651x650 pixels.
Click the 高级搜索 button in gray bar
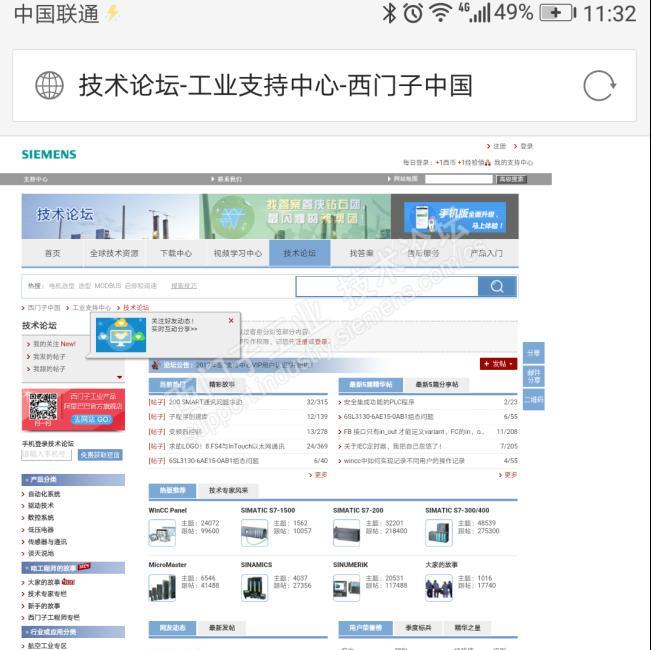point(512,179)
